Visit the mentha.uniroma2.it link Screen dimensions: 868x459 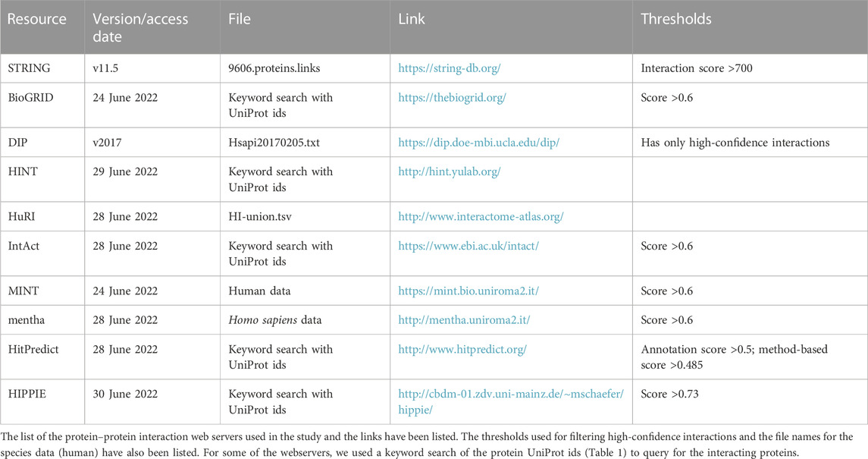coord(464,321)
